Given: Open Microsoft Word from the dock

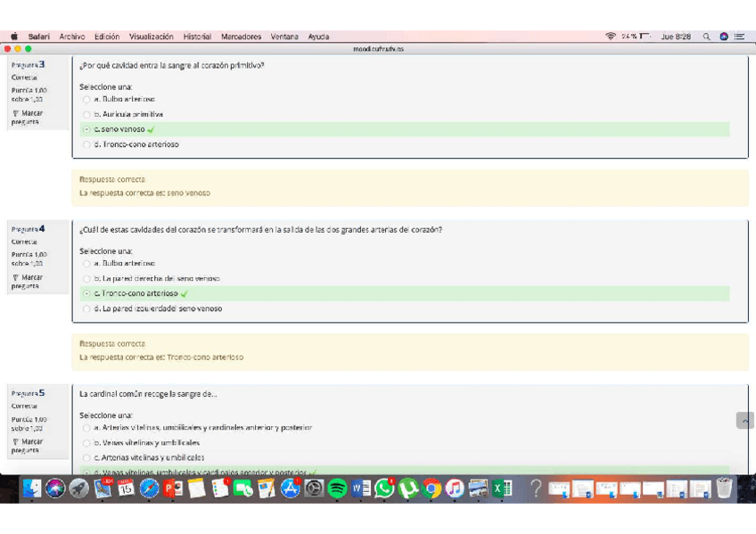Looking at the screenshot, I should [x=361, y=489].
